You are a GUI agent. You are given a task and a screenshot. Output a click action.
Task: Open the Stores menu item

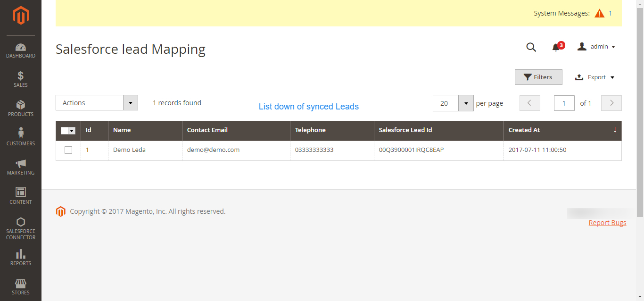21,287
